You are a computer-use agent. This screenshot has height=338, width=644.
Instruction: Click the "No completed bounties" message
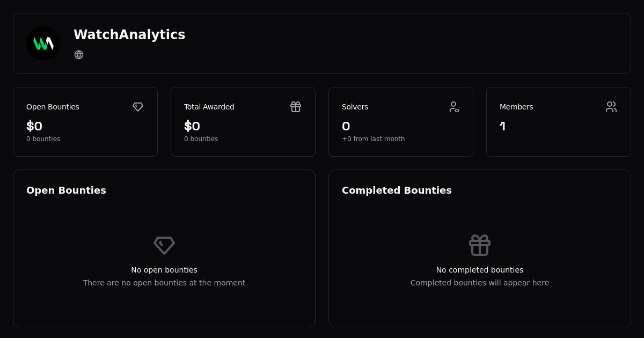coord(480,270)
